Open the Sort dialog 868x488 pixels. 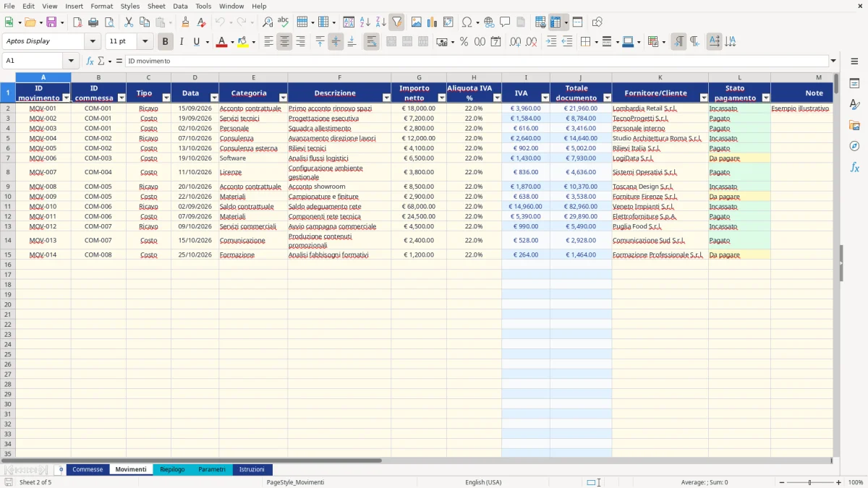(349, 22)
